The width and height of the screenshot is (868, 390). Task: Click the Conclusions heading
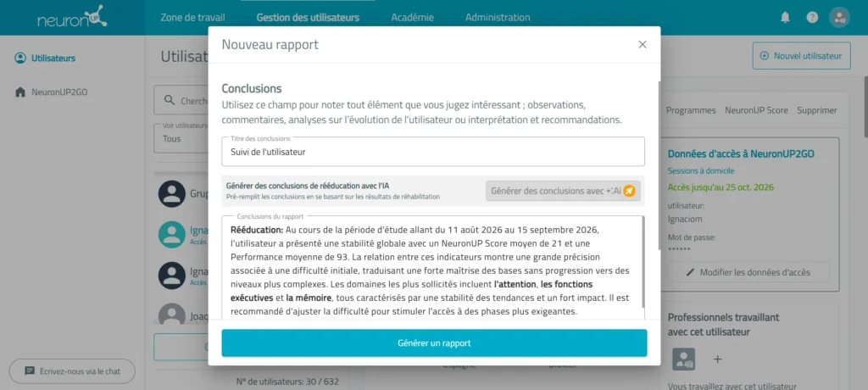[251, 89]
